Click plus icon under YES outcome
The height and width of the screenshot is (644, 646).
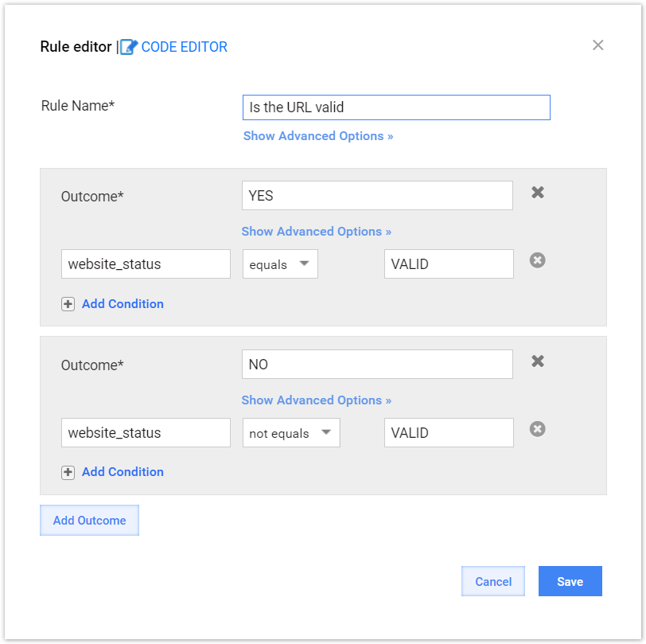click(68, 304)
